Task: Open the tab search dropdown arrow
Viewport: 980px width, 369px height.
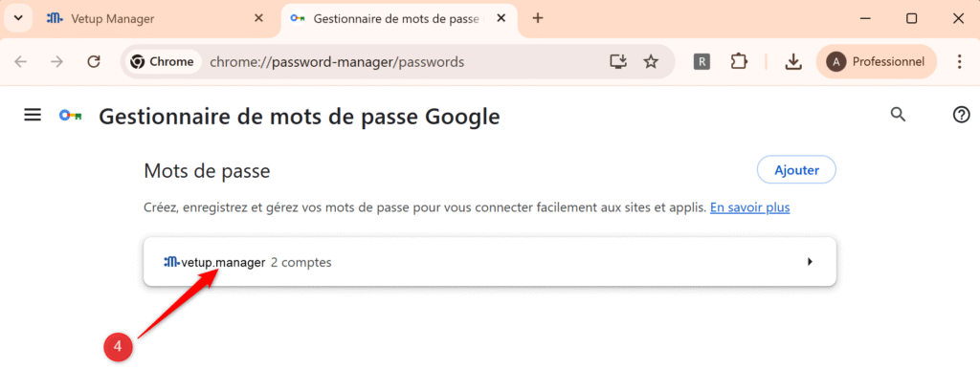Action: [18, 18]
